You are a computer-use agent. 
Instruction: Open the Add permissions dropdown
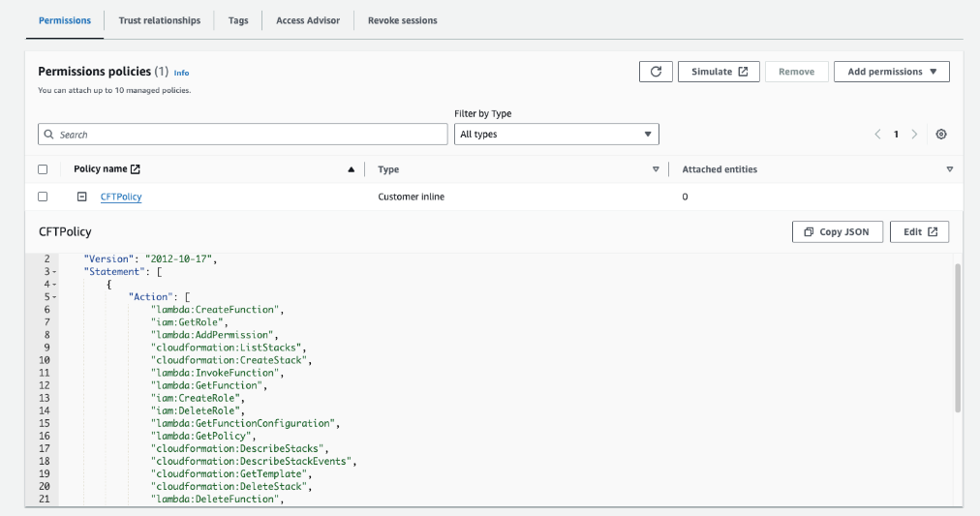tap(891, 72)
